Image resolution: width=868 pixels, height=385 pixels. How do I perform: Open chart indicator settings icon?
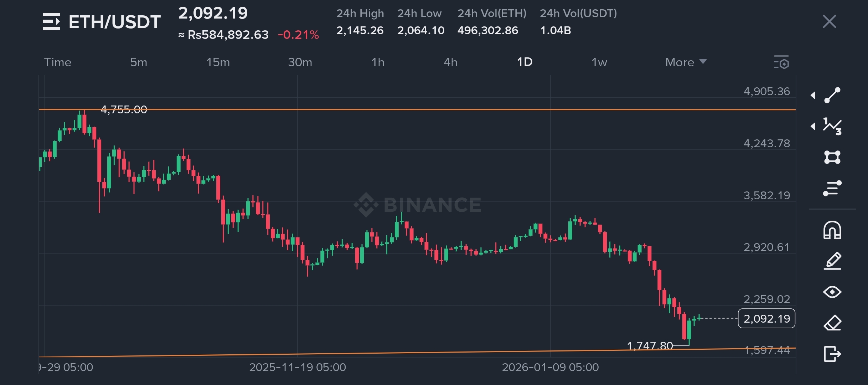click(x=781, y=62)
